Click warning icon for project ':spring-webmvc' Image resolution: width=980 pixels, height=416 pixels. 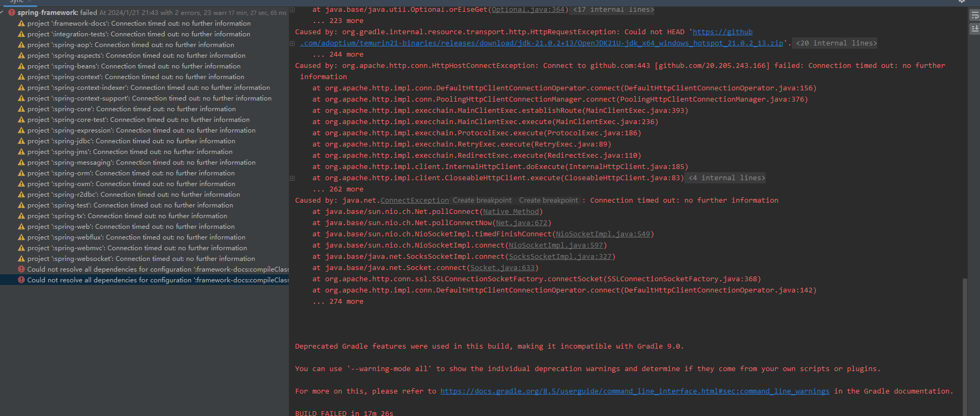click(x=21, y=248)
